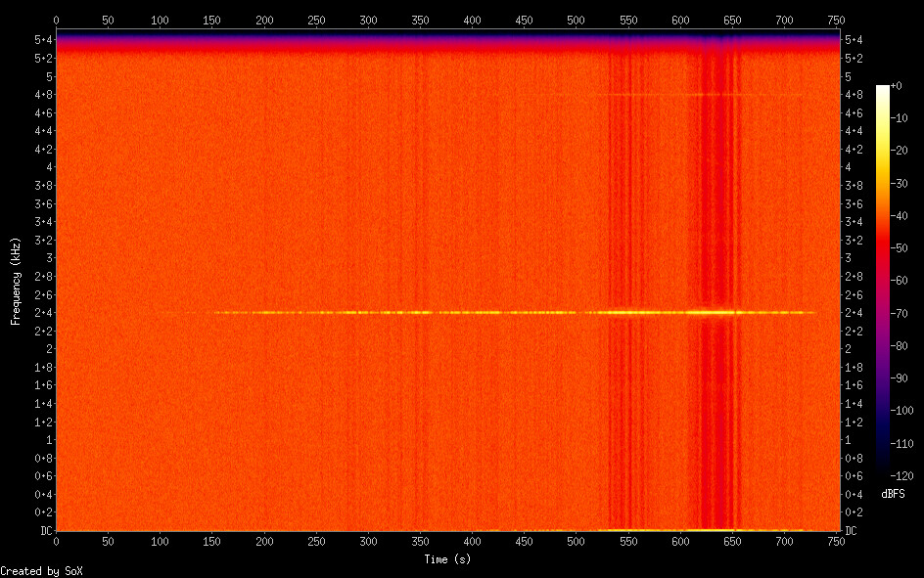Viewport: 924px width, 578px height.
Task: Click the 150 mark on the bottom time axis
Action: (160, 541)
